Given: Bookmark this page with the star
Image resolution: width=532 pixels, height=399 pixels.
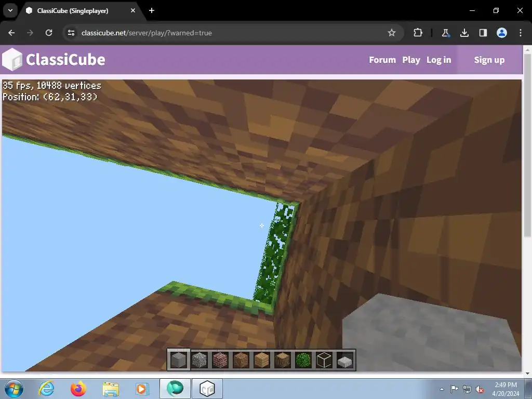Looking at the screenshot, I should (x=392, y=33).
